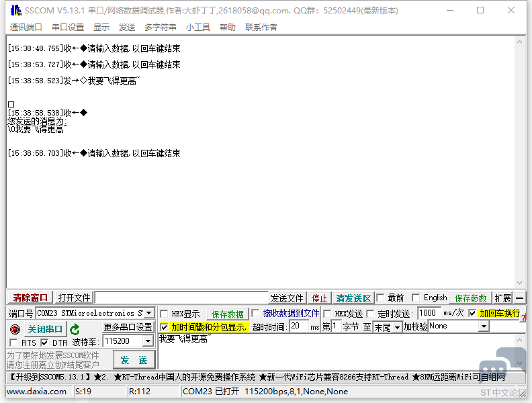Image resolution: width=532 pixels, height=403 pixels.
Task: Uncheck the DTR checkbox
Action: 44,343
